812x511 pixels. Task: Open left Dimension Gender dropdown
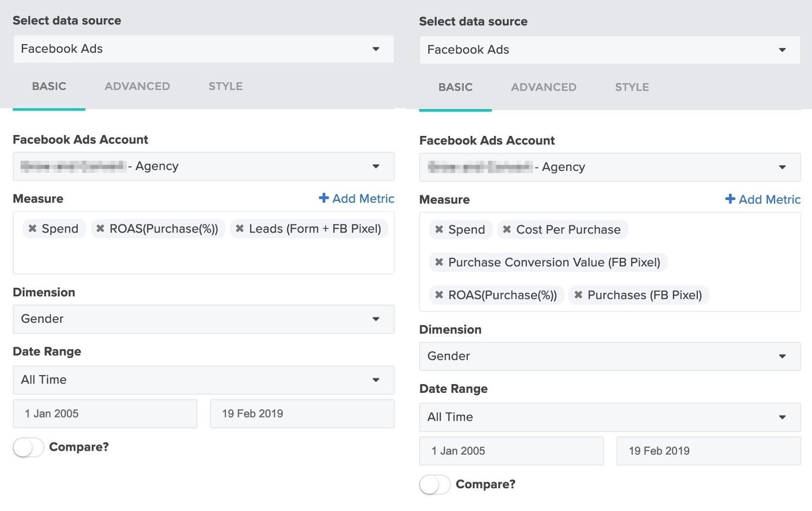coord(204,319)
